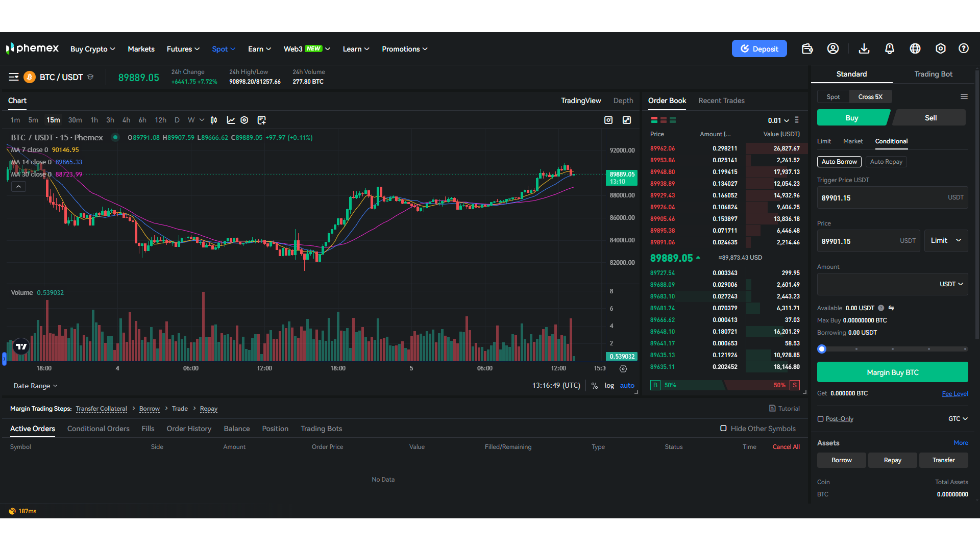Screen dimensions: 980x551
Task: Open the Conditional Orders tab
Action: click(99, 429)
